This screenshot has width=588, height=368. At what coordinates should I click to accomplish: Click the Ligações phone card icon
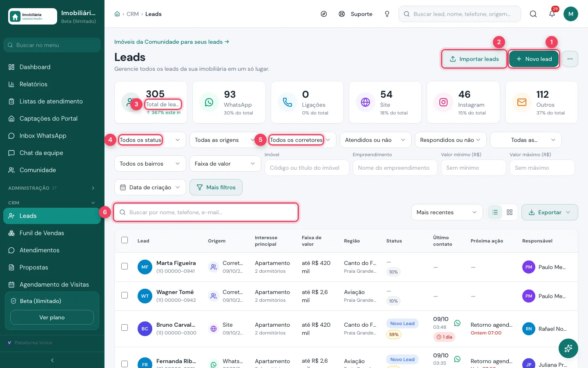click(x=287, y=102)
